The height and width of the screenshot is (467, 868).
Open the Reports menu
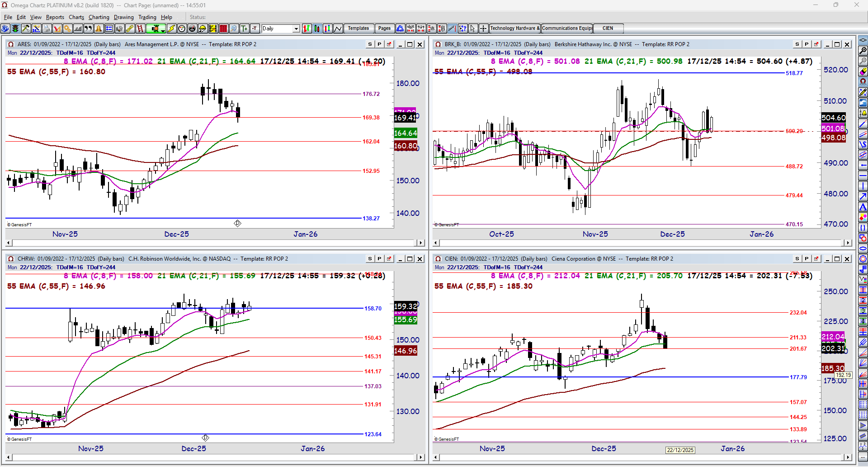55,17
